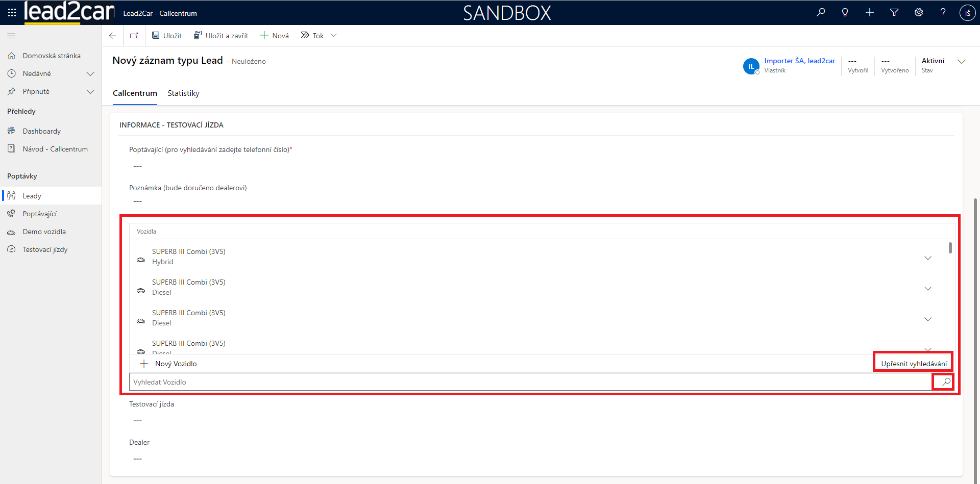Open the app launcher waffle icon
980x484 pixels.
coord(12,13)
